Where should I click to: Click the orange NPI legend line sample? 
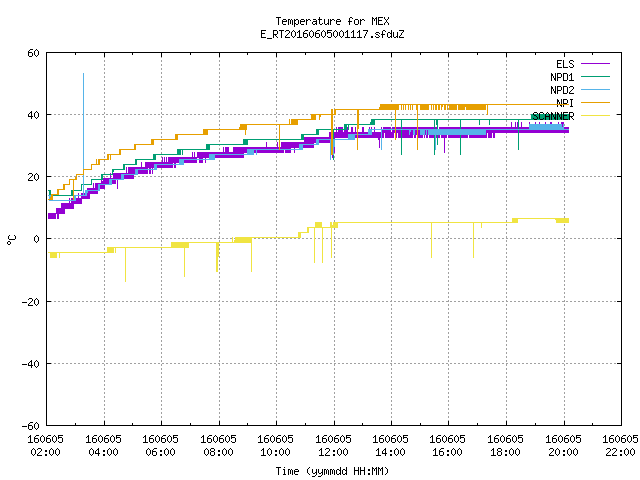pyautogui.click(x=595, y=102)
